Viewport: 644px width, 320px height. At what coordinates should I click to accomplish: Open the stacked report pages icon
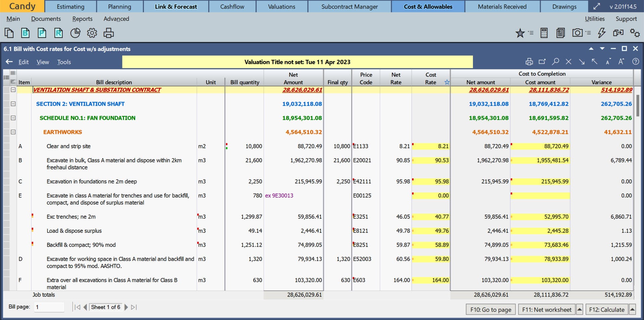pos(560,33)
